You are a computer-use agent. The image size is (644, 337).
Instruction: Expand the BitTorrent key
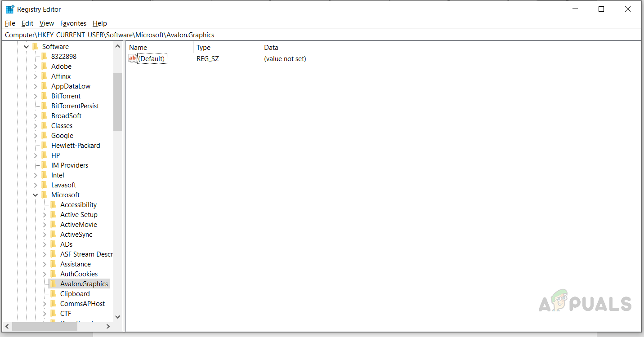36,96
